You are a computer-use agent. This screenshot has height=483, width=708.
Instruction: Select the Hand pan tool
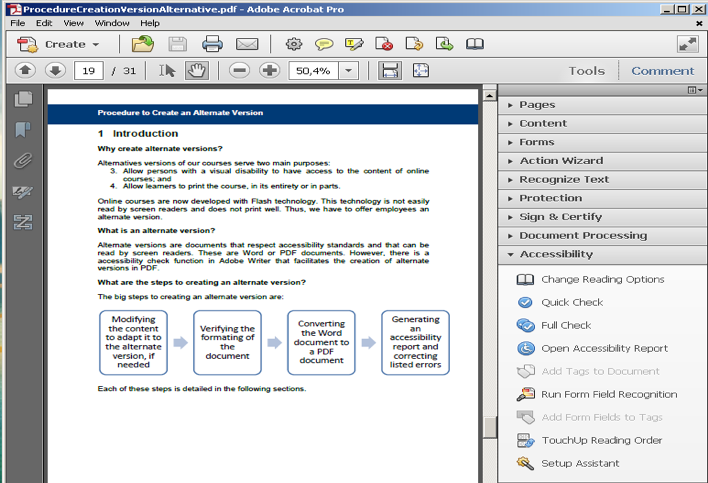coord(197,70)
